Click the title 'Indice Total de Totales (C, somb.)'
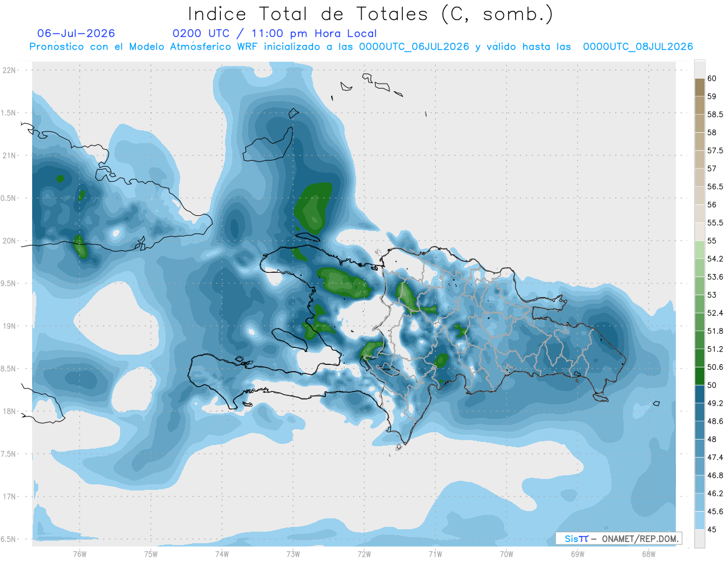The width and height of the screenshot is (728, 562). 371,14
